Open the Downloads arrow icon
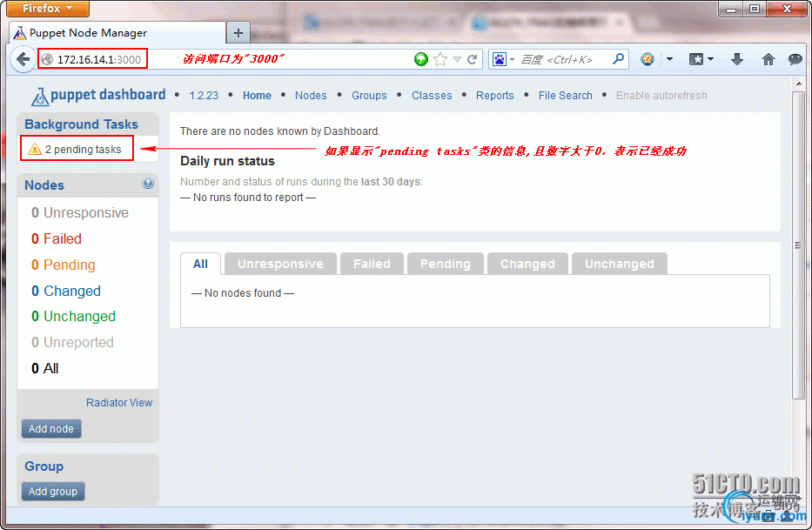 (737, 59)
